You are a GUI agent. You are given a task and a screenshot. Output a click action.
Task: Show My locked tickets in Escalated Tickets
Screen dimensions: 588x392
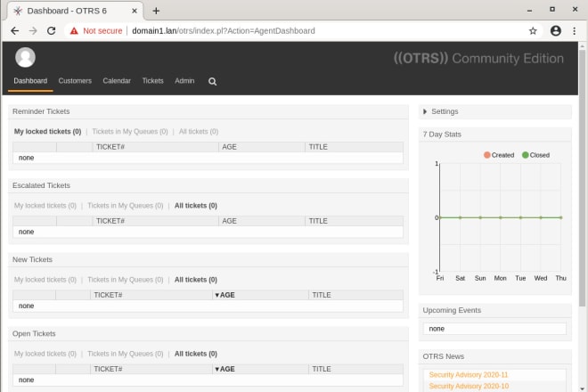coord(45,206)
